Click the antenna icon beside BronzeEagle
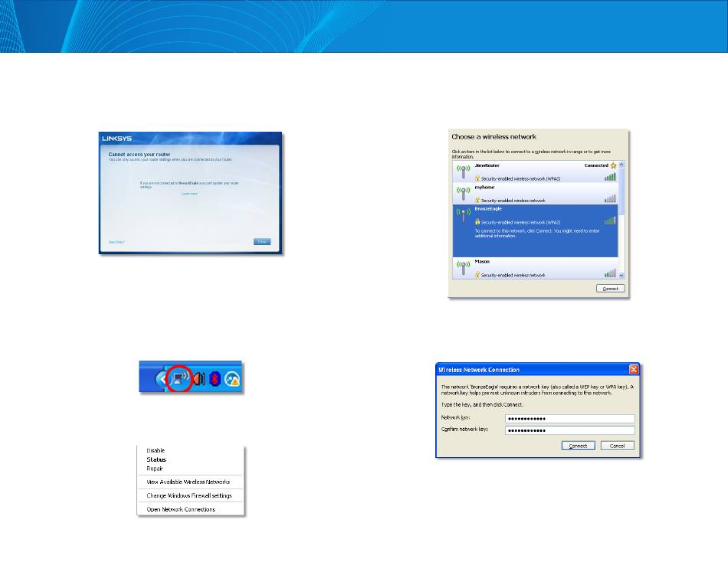728x562 pixels. coord(464,214)
